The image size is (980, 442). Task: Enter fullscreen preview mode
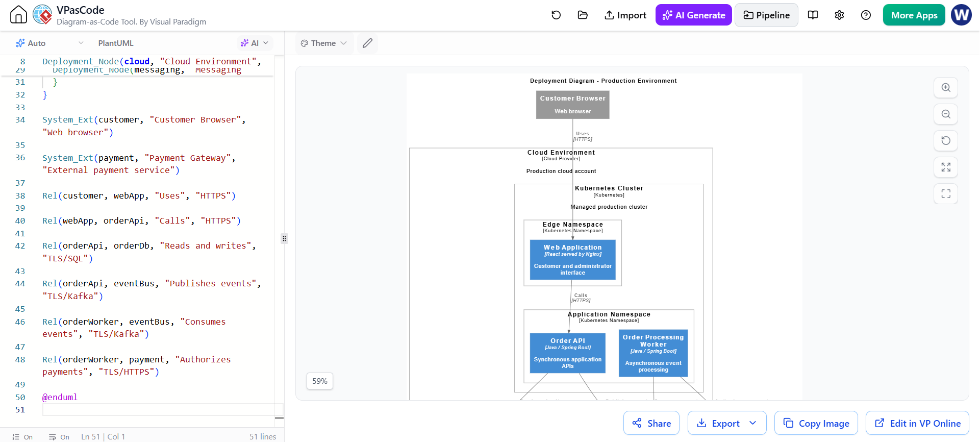click(946, 194)
